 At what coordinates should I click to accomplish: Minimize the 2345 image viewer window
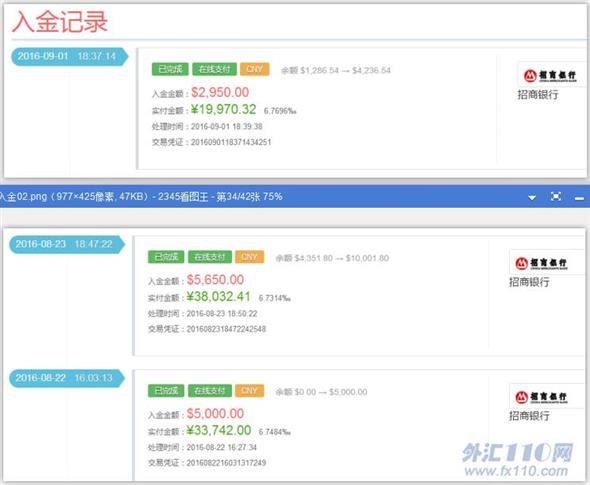pos(579,198)
